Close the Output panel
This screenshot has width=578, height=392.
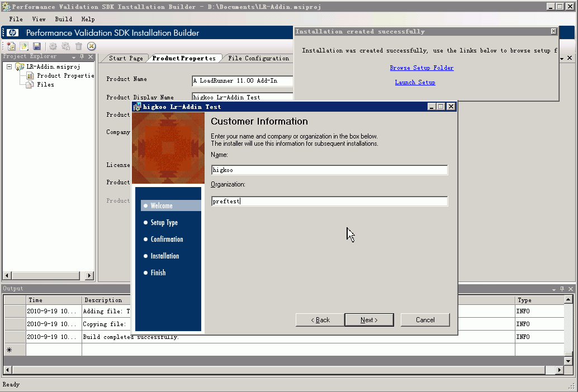pos(571,289)
